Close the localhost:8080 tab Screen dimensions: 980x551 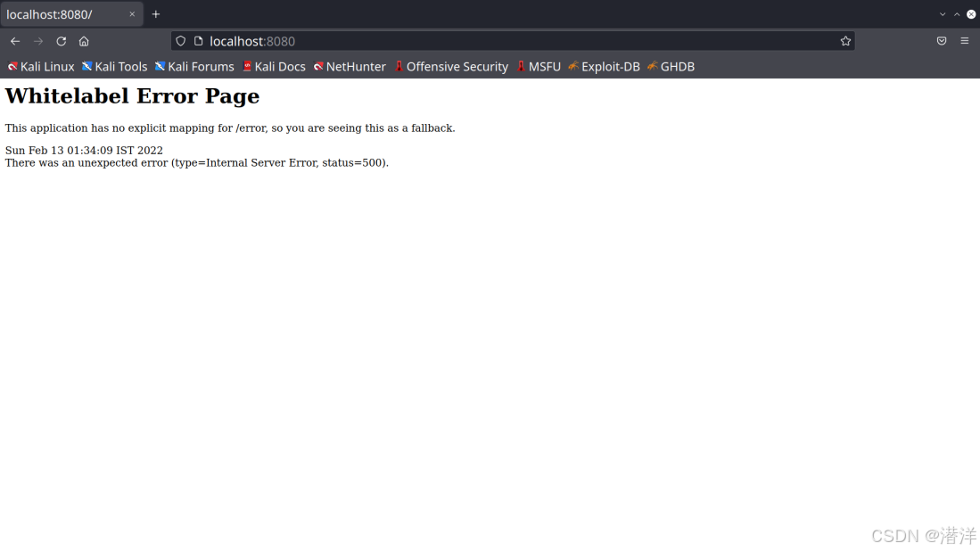(x=132, y=14)
